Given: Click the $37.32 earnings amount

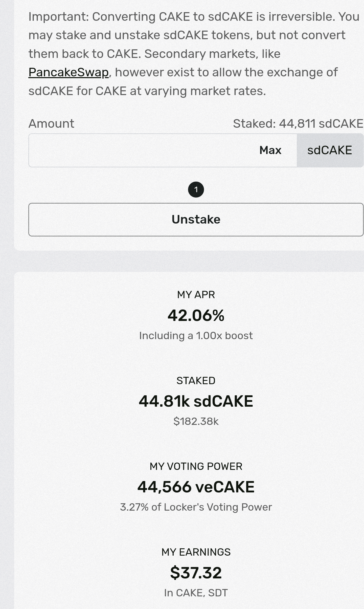Looking at the screenshot, I should click(196, 573).
